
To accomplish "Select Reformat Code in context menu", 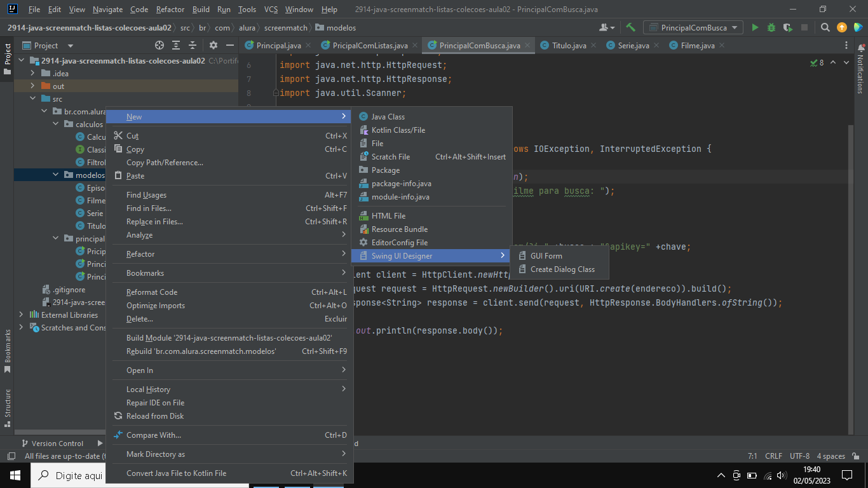I will (x=229, y=292).
